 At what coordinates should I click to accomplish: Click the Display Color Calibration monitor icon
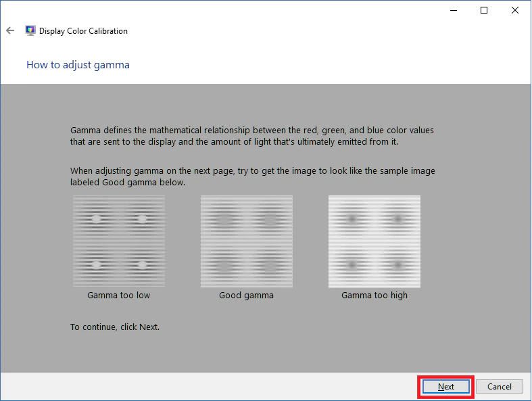point(30,30)
